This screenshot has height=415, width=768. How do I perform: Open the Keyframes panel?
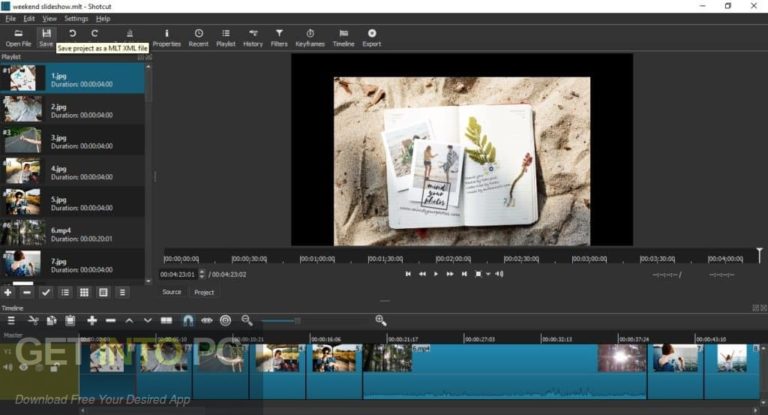coord(310,38)
